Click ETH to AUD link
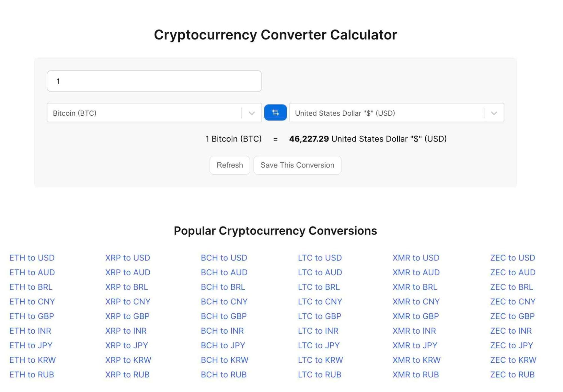The image size is (563, 392). [32, 272]
